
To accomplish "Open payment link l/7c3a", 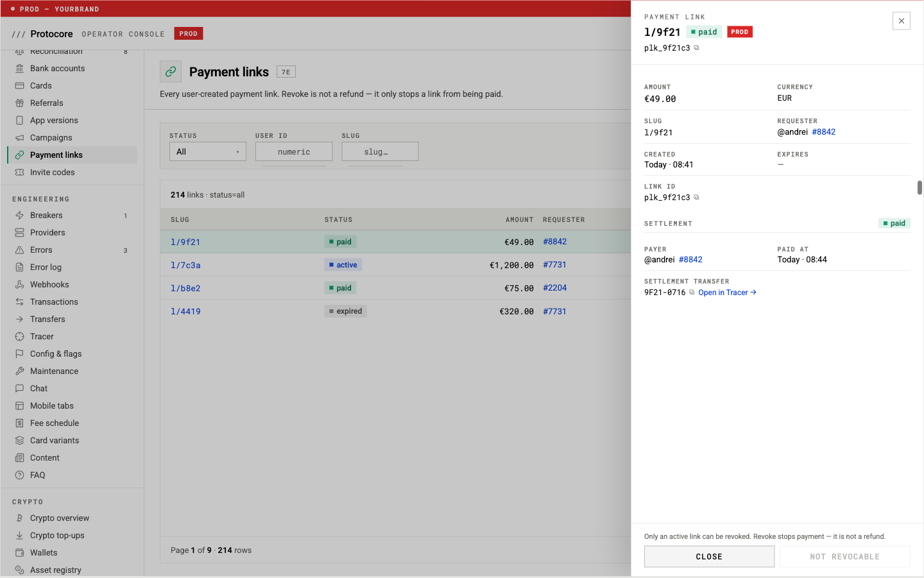I will (185, 265).
